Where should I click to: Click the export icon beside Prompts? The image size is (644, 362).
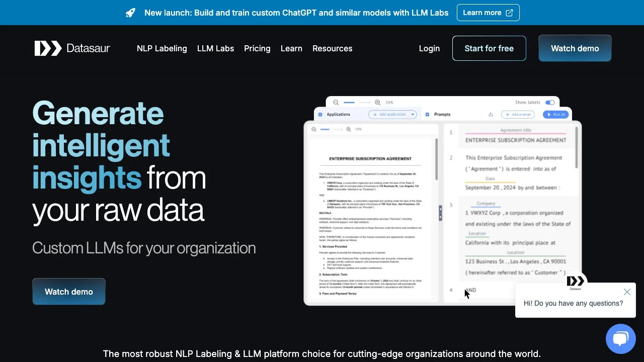(x=491, y=114)
